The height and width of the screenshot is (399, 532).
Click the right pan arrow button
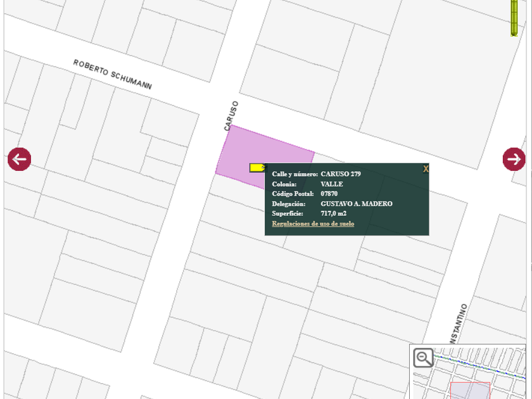(x=514, y=159)
